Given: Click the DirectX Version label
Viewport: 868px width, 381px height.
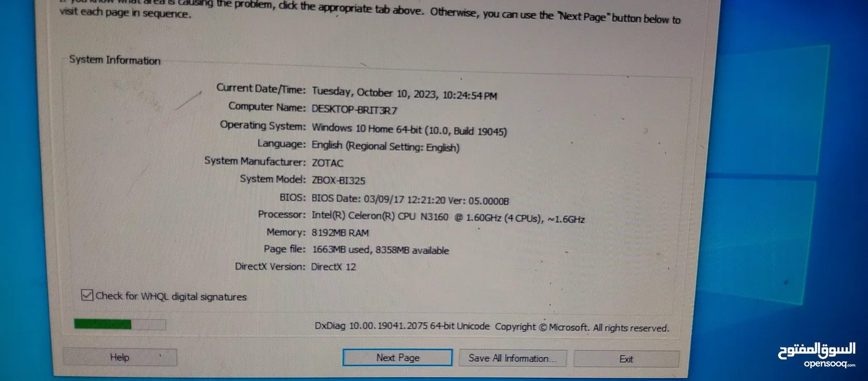Looking at the screenshot, I should (x=270, y=266).
